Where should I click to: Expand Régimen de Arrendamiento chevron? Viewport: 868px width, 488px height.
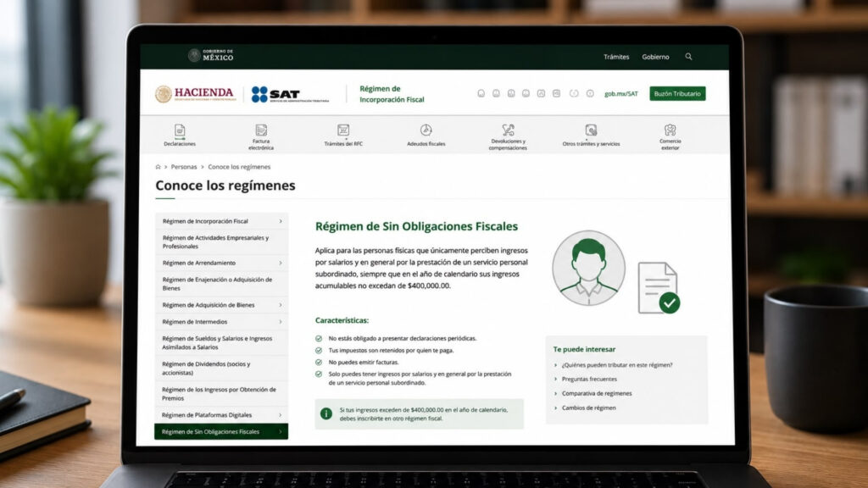click(281, 263)
